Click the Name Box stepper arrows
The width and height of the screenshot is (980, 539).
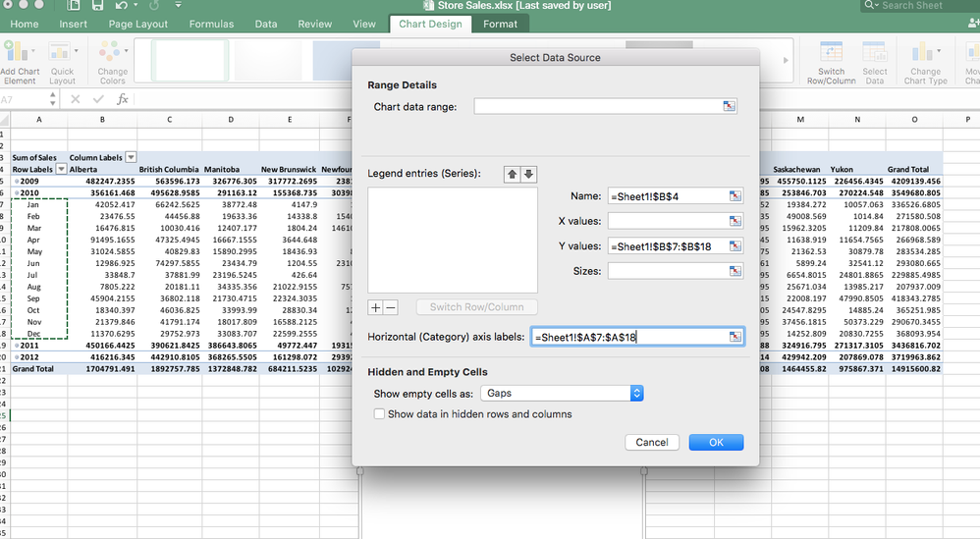pos(52,99)
